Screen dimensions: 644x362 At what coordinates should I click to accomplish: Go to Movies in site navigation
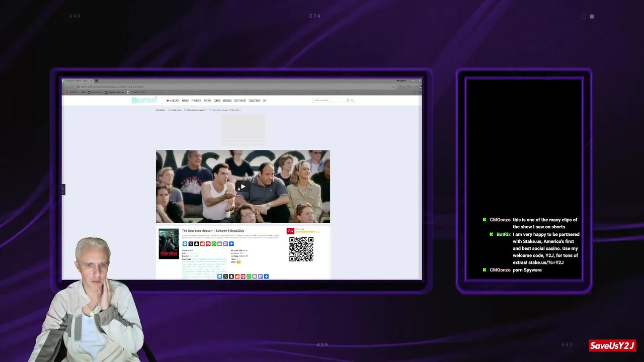[185, 101]
